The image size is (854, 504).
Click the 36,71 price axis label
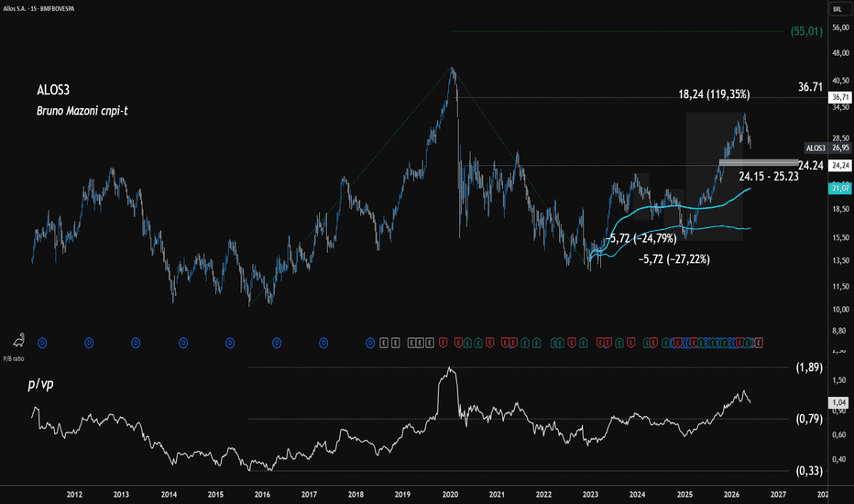[x=839, y=97]
